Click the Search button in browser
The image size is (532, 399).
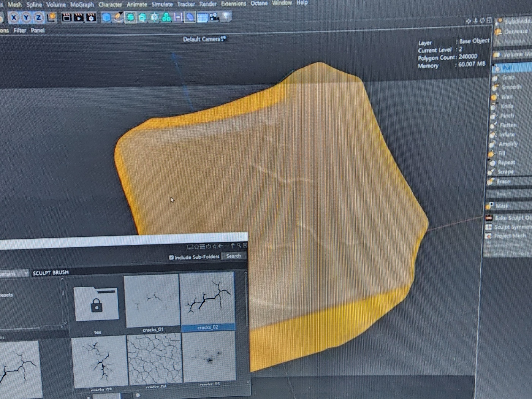point(233,256)
